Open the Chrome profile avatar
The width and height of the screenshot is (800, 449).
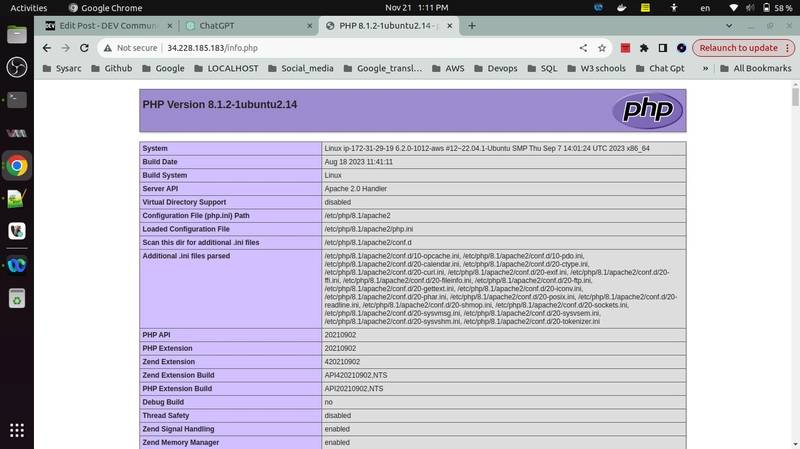[x=682, y=48]
